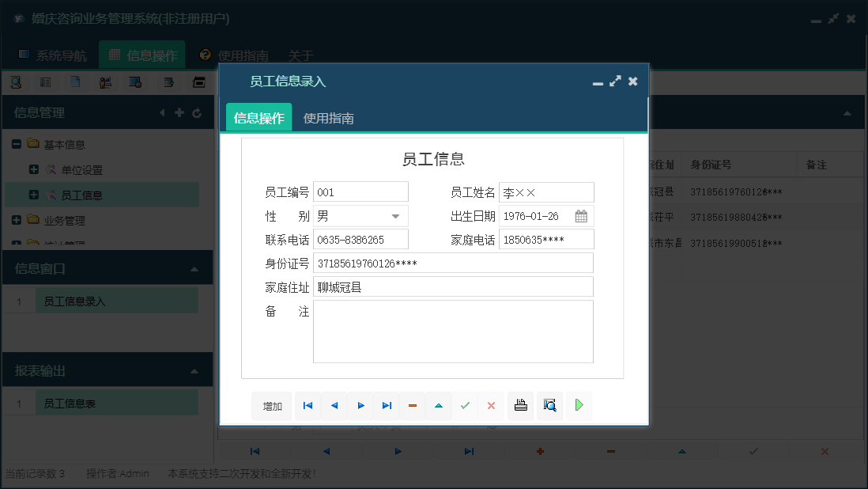This screenshot has width=868, height=489.
Task: Open the 关于 menu item
Action: (x=300, y=55)
